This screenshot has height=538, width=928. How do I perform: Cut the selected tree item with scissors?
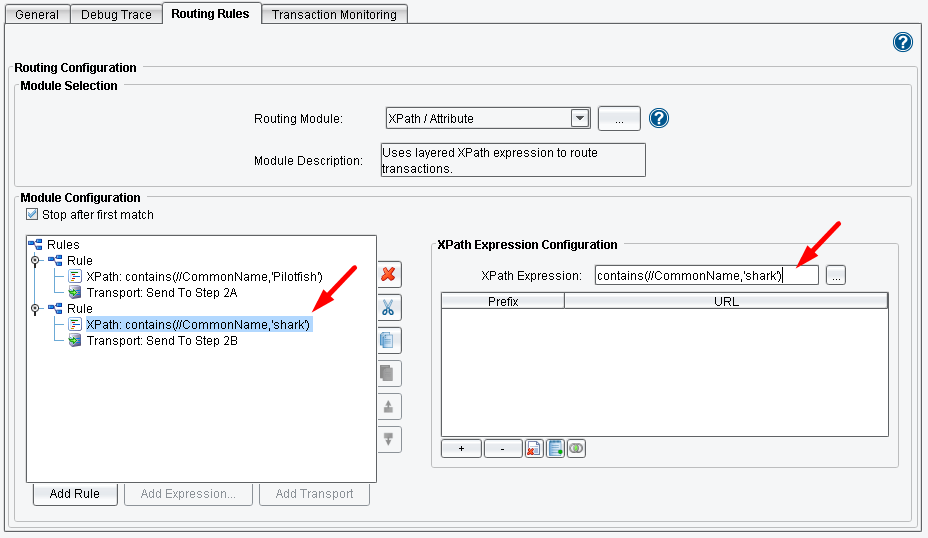click(x=389, y=308)
